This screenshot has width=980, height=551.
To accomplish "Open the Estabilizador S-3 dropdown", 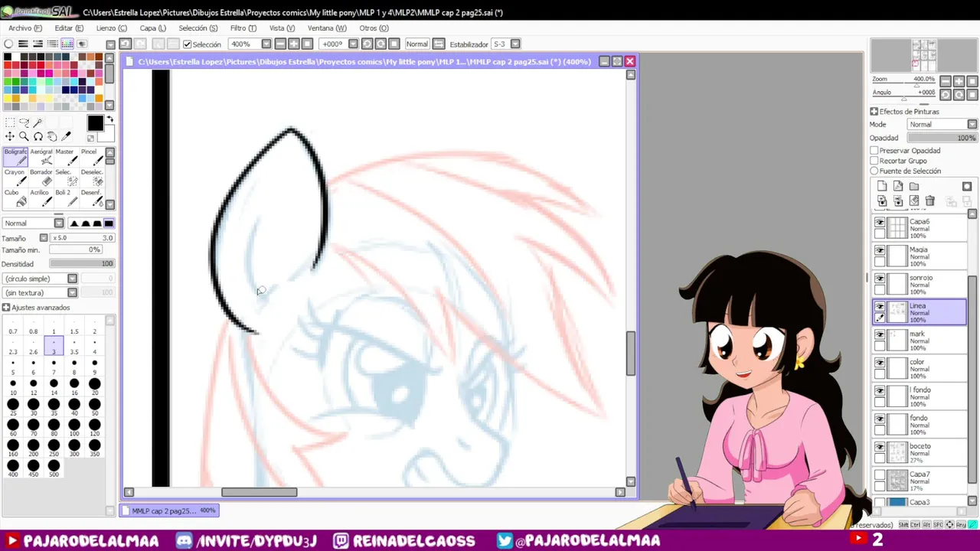I will coord(515,44).
